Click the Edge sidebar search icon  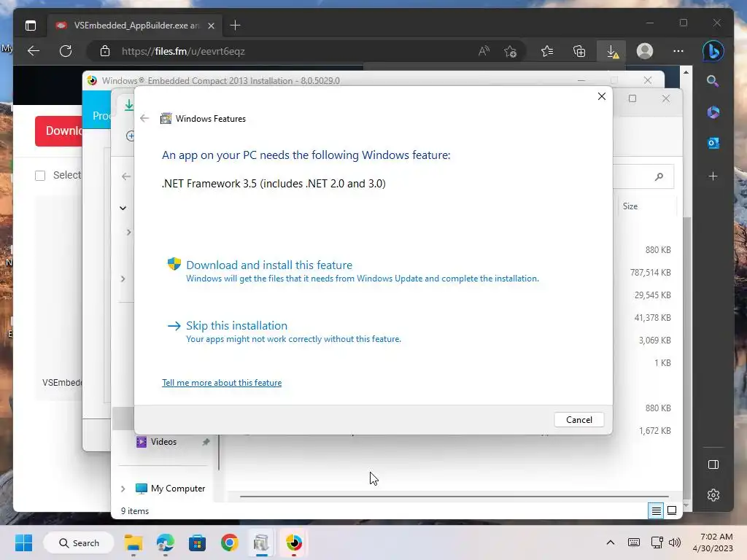point(713,81)
